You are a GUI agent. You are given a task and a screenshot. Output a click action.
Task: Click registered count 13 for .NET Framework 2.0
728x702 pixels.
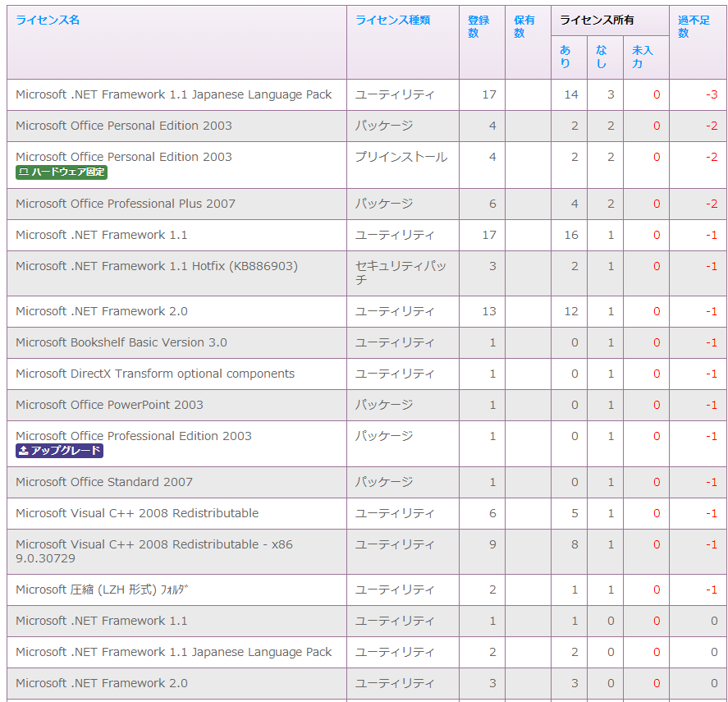pyautogui.click(x=489, y=311)
